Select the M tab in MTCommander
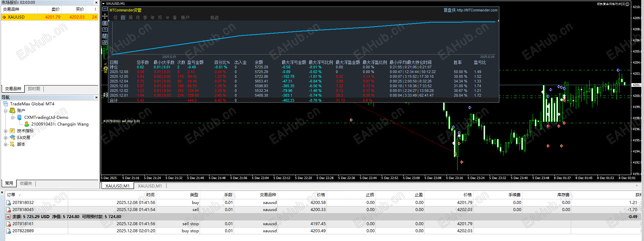Image resolution: width=644 pixels, height=241 pixels. pos(168,18)
